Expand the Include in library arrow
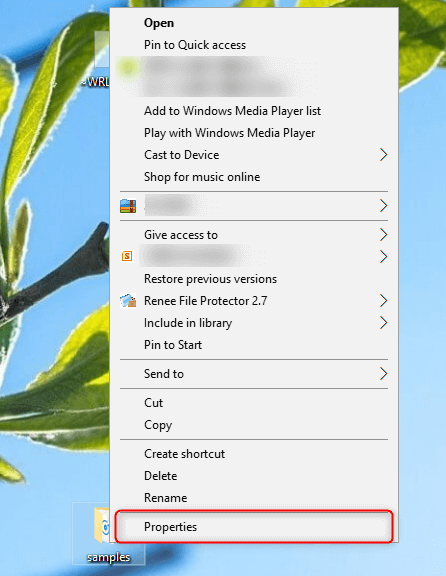The height and width of the screenshot is (576, 446). pos(383,323)
